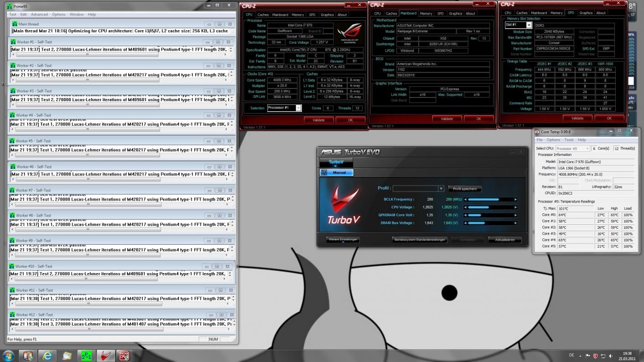
Task: Decrease DRAM Bus Voltage with left arrow
Action: pyautogui.click(x=465, y=223)
